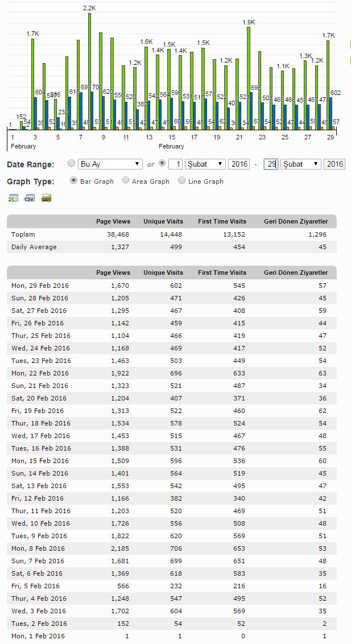Click page views 1,922 for 22 Feb
This screenshot has height=644, width=351.
point(120,373)
